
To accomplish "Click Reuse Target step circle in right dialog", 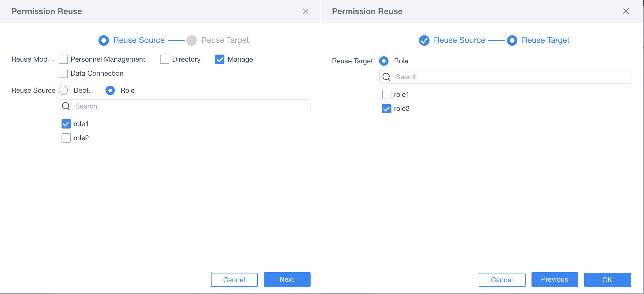I will 512,40.
